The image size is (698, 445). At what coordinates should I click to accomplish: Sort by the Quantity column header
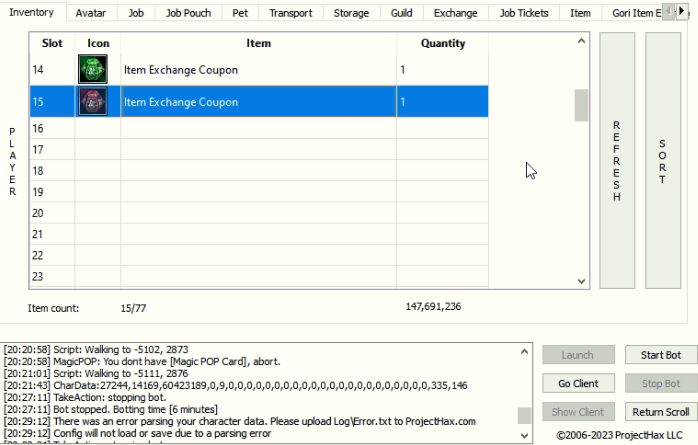[x=442, y=44]
